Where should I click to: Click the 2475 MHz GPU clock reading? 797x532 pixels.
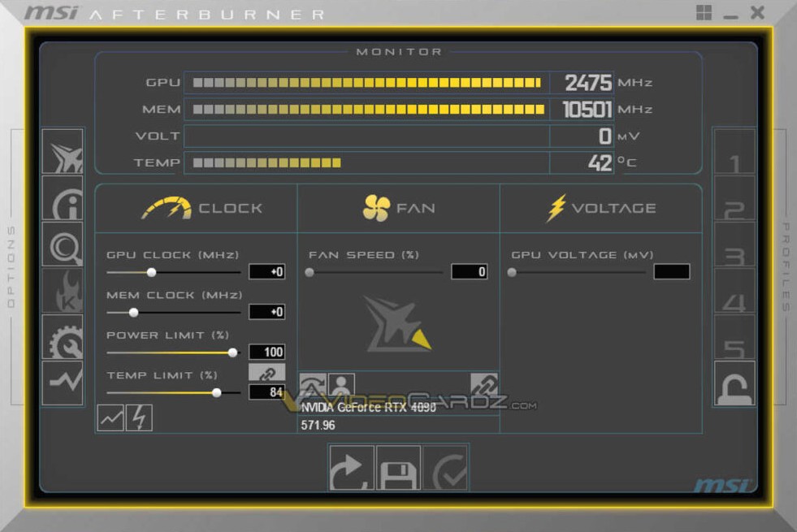click(x=588, y=83)
